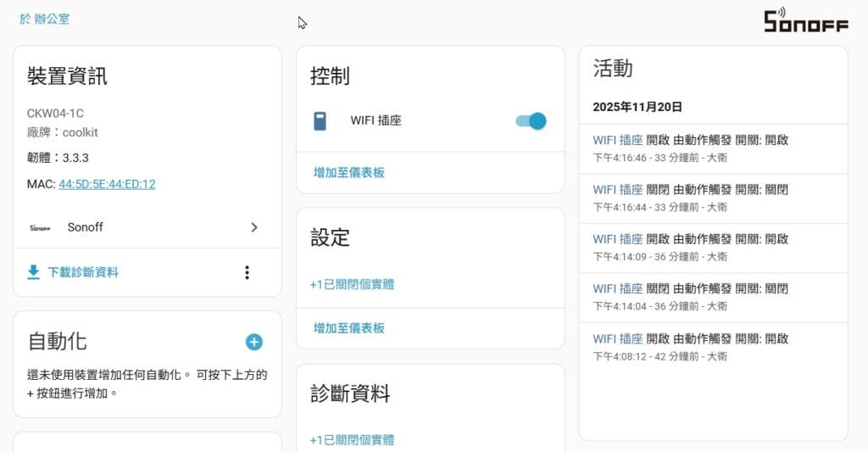Click the download icon beside 下載診斷資料
The height and width of the screenshot is (452, 868).
[x=34, y=272]
